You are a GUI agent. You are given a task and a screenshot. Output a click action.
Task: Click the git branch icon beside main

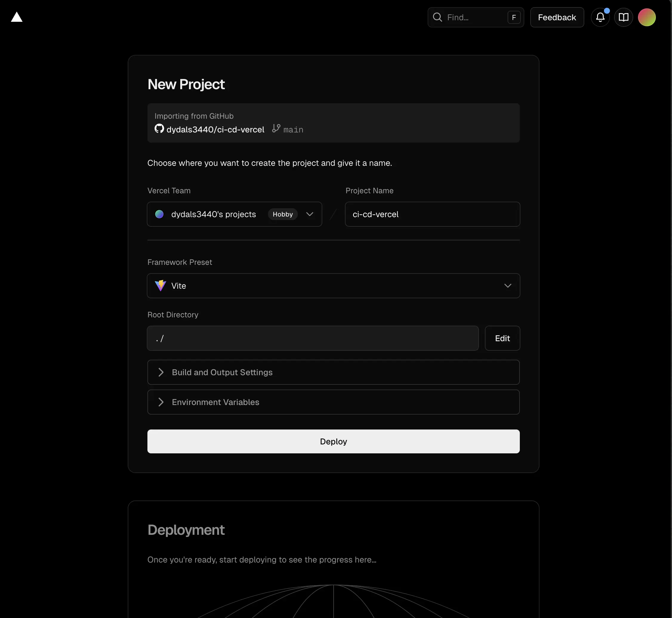click(x=276, y=129)
